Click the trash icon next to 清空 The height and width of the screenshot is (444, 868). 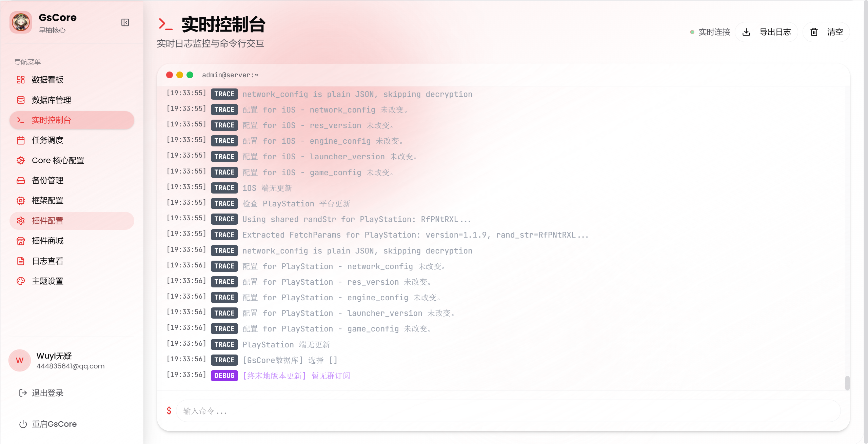point(814,32)
